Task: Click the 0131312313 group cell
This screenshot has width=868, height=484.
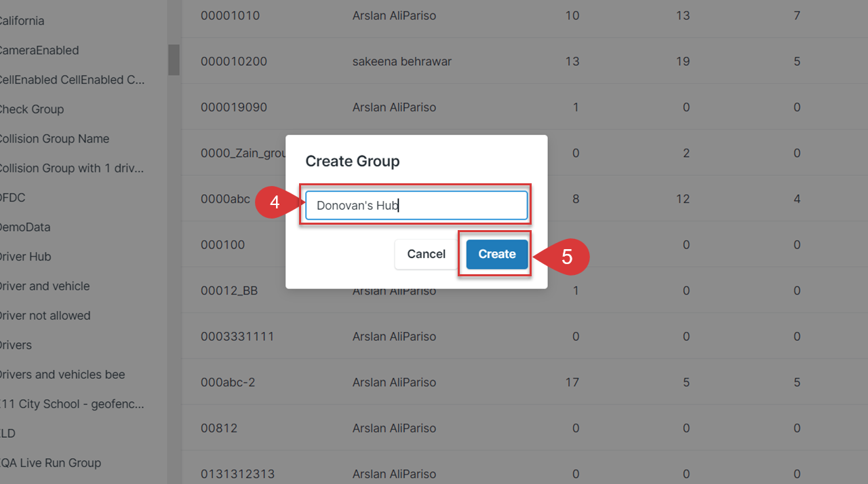Action: pyautogui.click(x=237, y=474)
